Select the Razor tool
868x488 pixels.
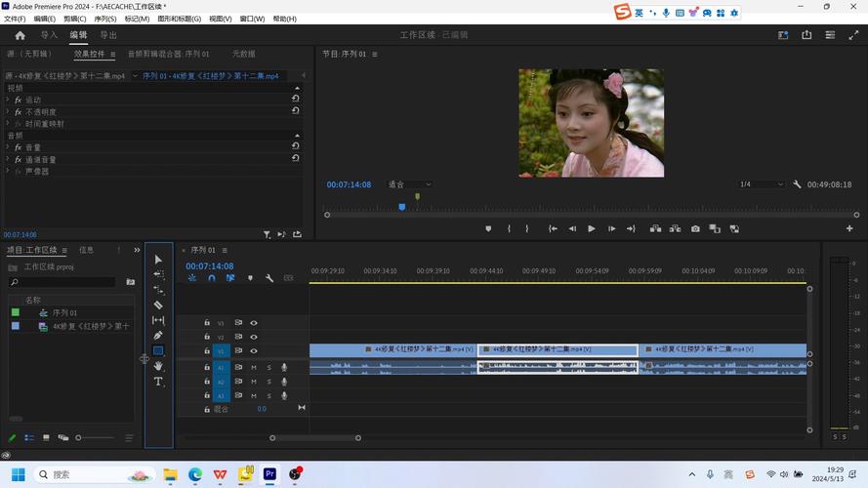[158, 305]
